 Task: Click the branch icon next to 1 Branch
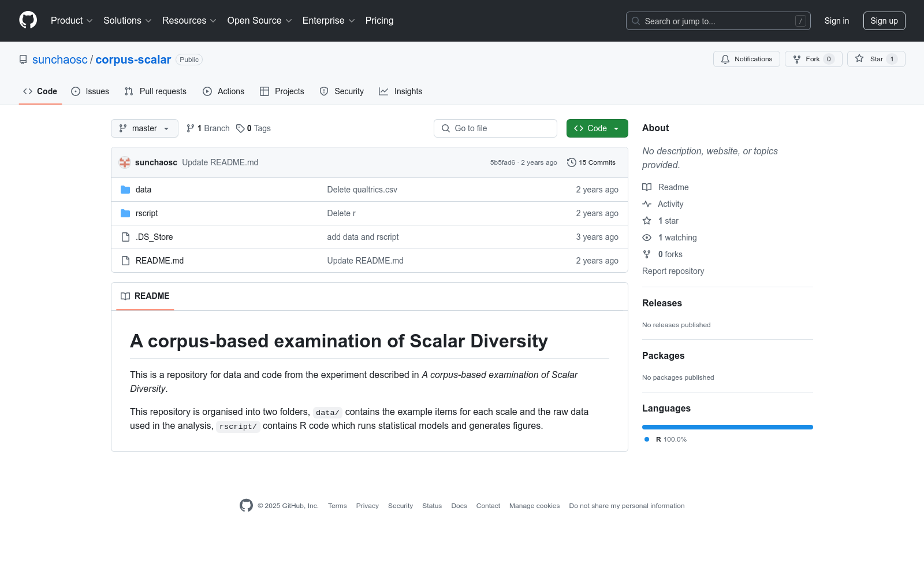pyautogui.click(x=191, y=128)
